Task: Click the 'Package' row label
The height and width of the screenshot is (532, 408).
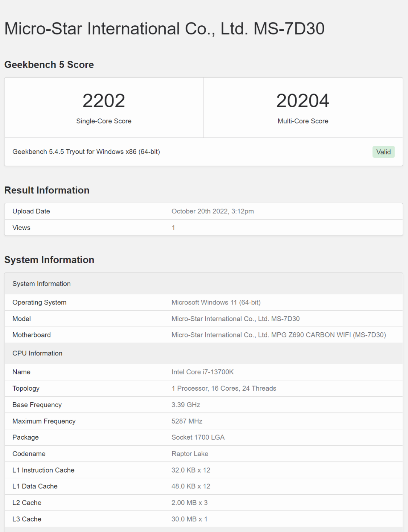Action: (x=25, y=437)
